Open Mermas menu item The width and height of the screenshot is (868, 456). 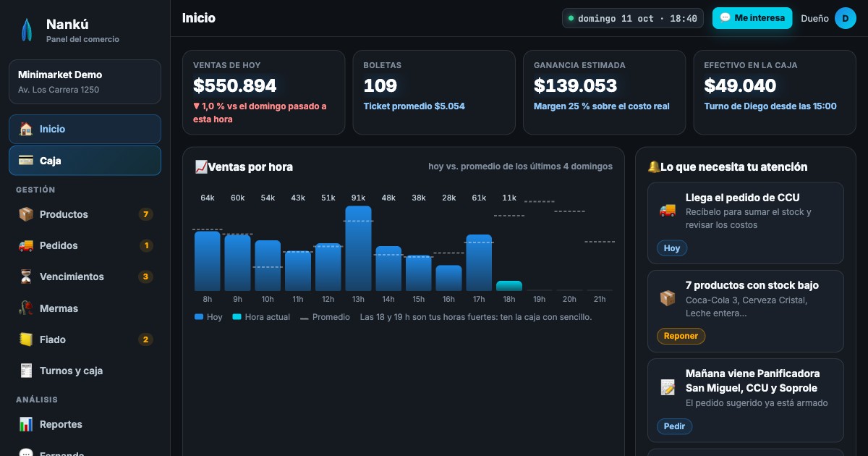[85, 308]
